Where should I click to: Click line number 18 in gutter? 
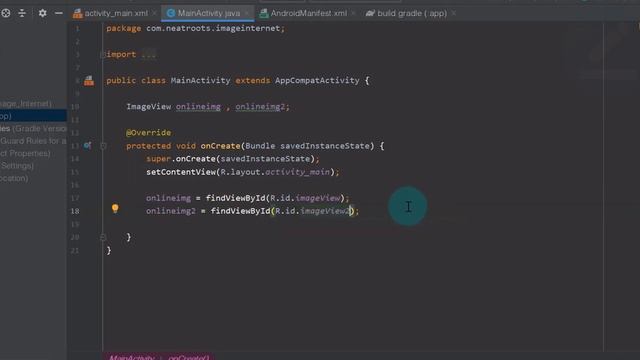(x=75, y=211)
